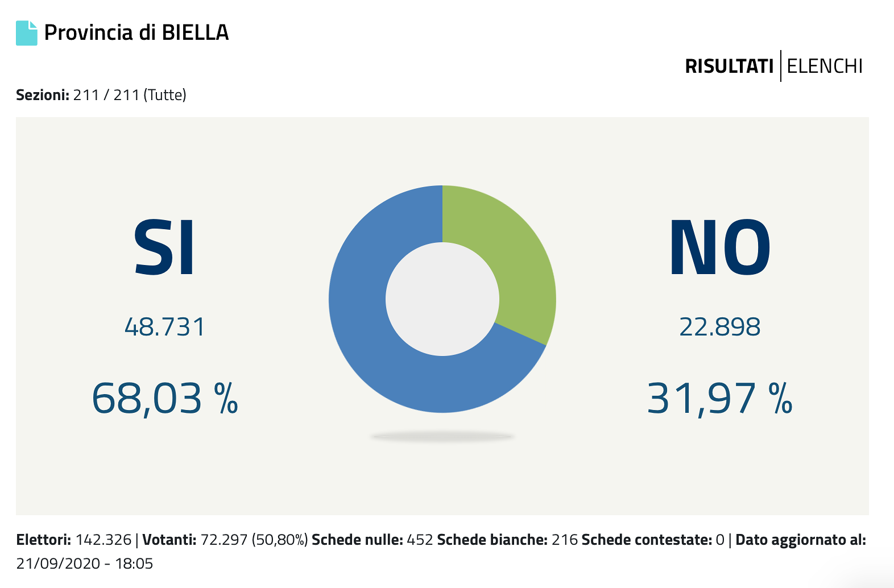
Task: Click the 31,97 % NO percentage
Action: tap(719, 398)
